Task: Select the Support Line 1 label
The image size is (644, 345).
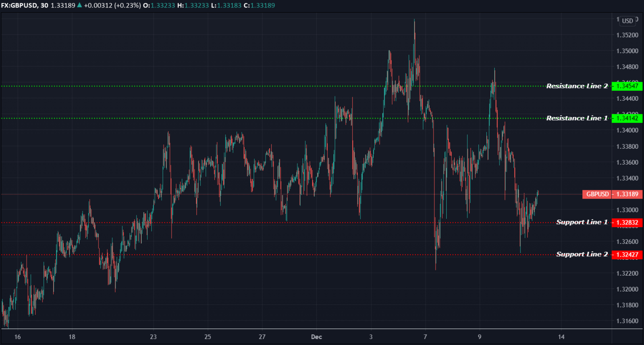Action: pyautogui.click(x=582, y=222)
